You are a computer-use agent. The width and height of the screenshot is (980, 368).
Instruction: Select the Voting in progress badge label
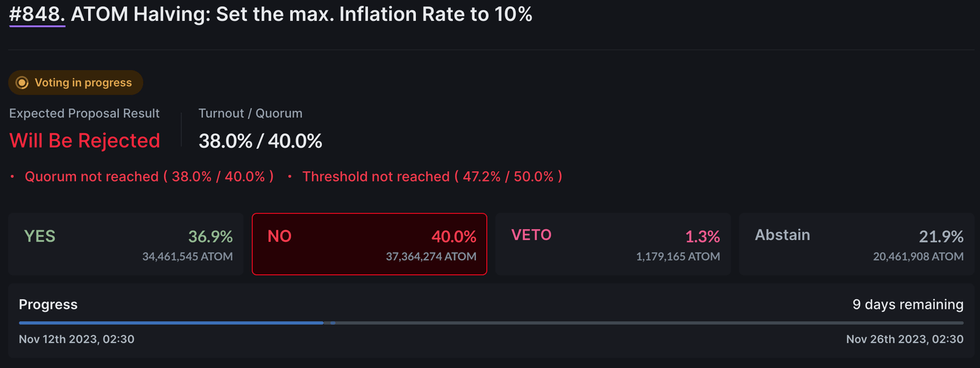[83, 83]
